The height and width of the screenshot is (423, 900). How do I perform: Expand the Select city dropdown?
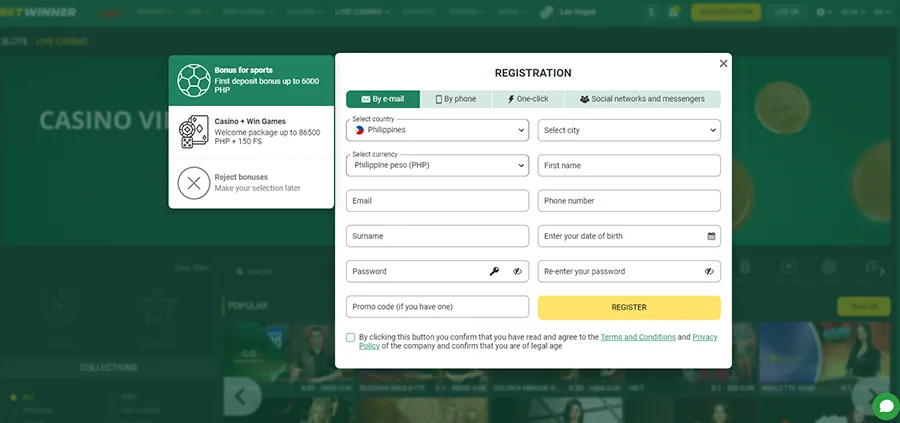[629, 130]
